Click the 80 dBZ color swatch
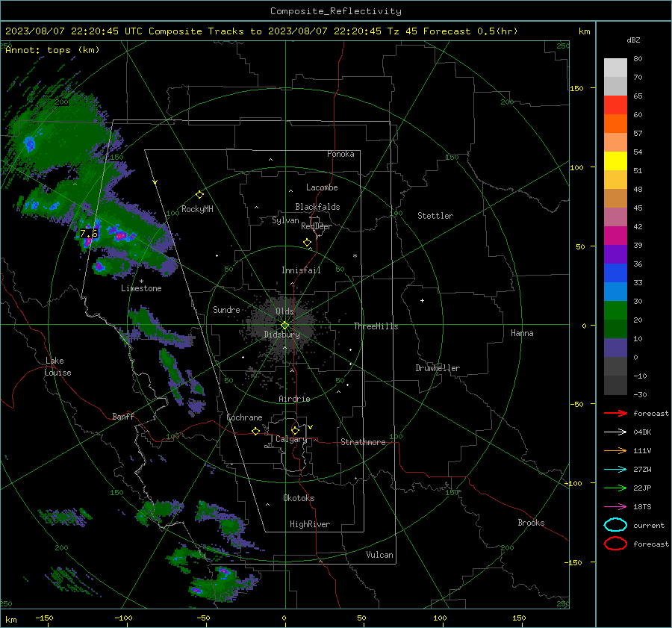 [615, 67]
